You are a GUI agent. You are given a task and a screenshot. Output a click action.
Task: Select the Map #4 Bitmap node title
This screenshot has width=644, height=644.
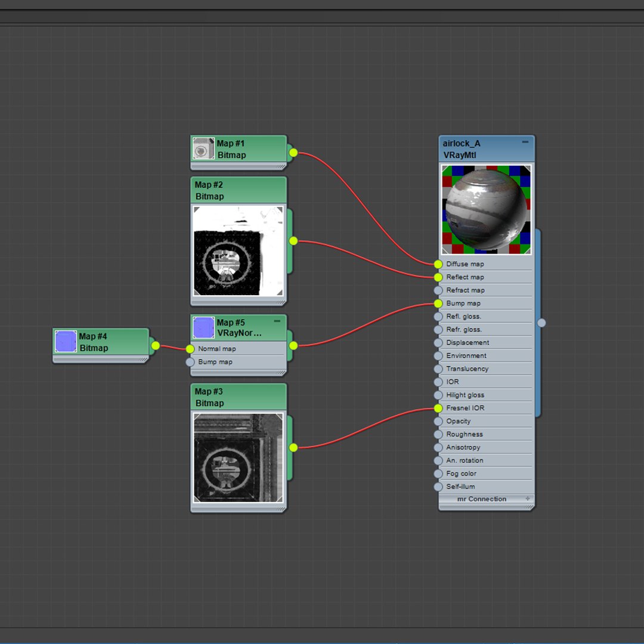pos(94,342)
